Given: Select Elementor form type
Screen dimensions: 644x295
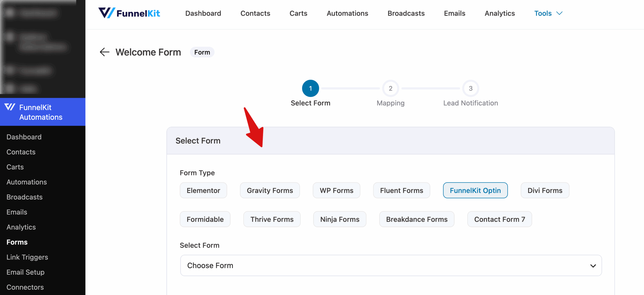Looking at the screenshot, I should (203, 190).
